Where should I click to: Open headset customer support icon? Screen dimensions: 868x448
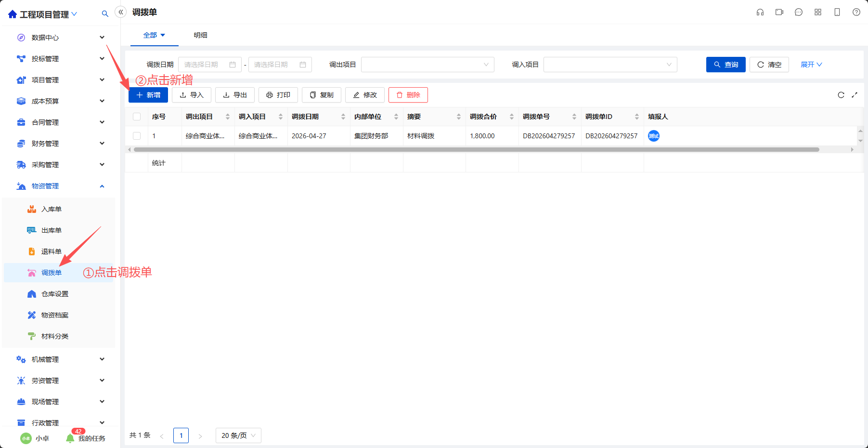tap(760, 12)
